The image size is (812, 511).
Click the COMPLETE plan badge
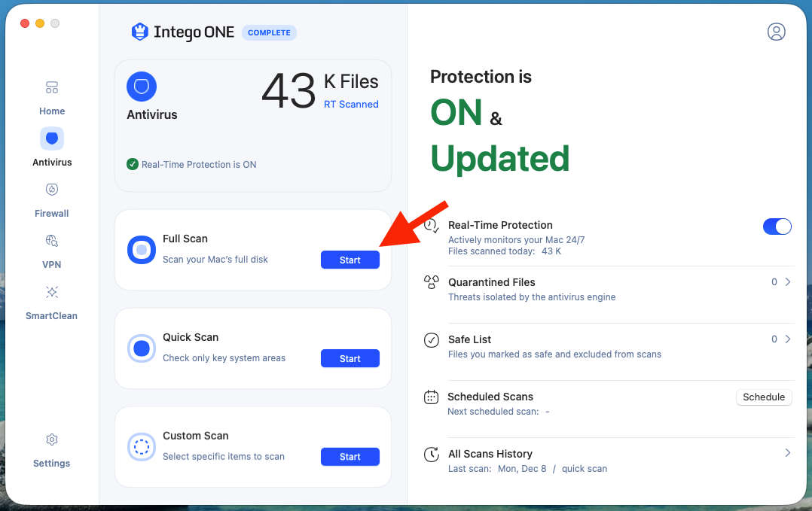pyautogui.click(x=270, y=32)
